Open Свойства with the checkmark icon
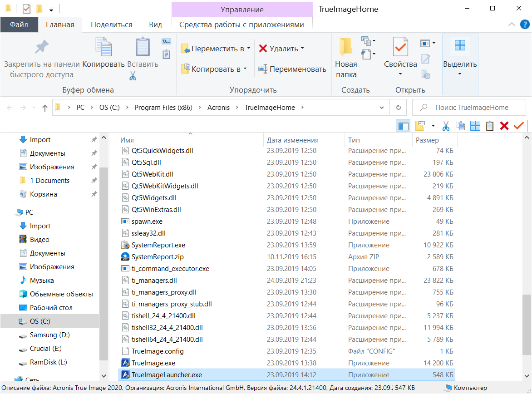This screenshot has width=532, height=394. (400, 47)
